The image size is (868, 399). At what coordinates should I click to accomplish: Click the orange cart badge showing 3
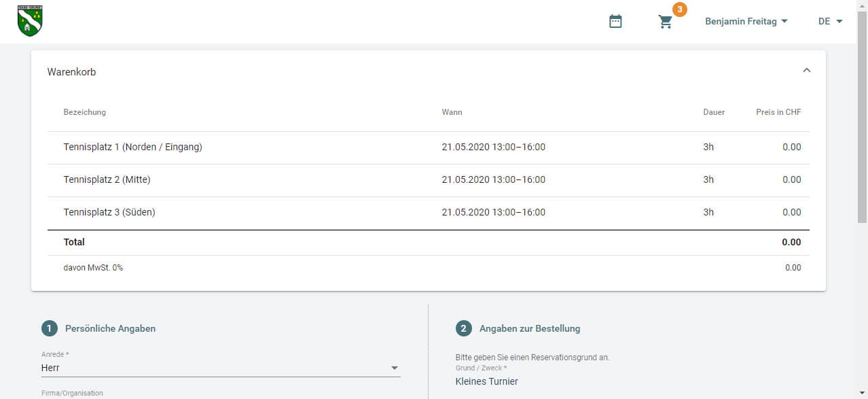679,10
